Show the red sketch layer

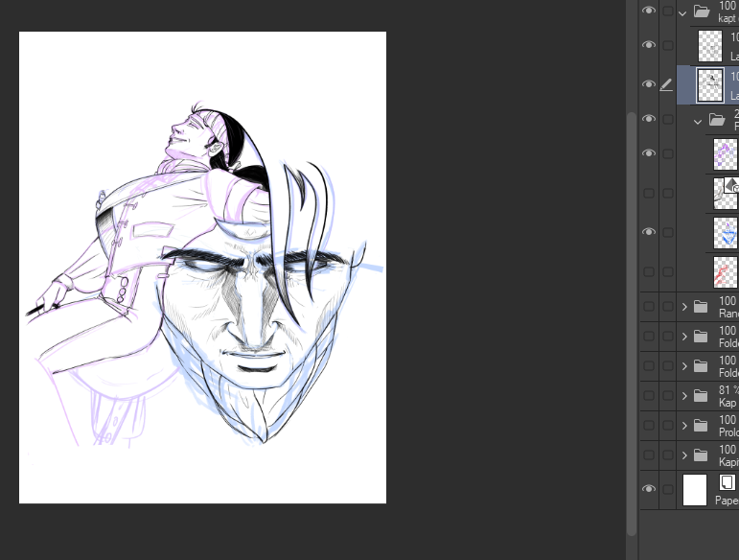point(649,272)
